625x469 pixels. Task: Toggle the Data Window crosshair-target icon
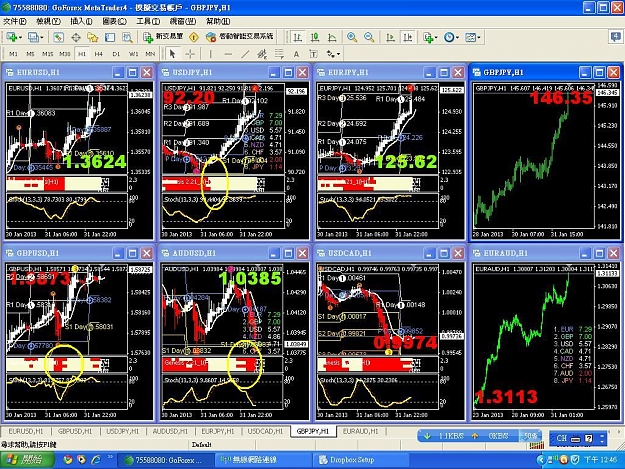(76, 37)
